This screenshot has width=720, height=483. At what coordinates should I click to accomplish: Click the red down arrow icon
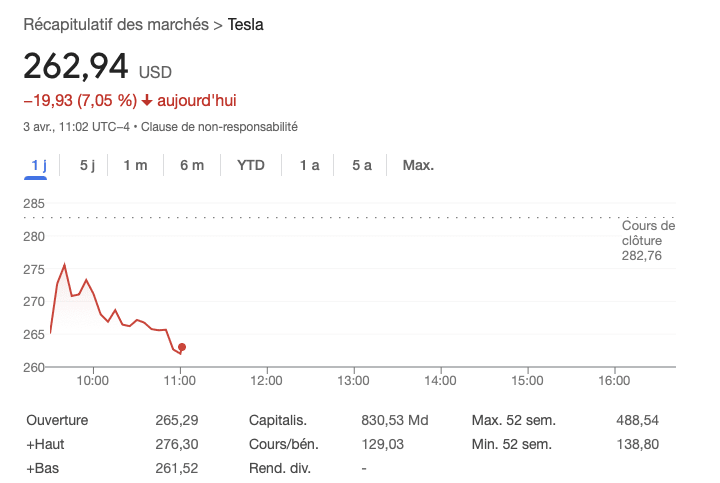(x=147, y=100)
